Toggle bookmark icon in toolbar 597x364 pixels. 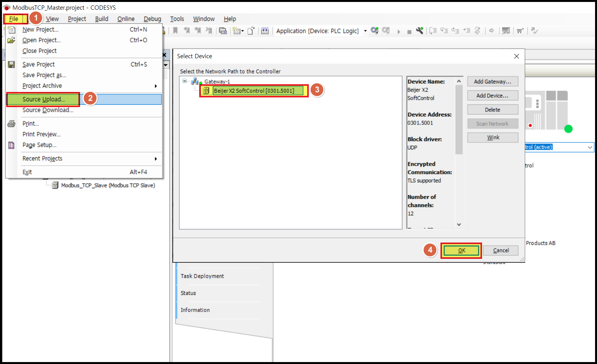tap(176, 31)
